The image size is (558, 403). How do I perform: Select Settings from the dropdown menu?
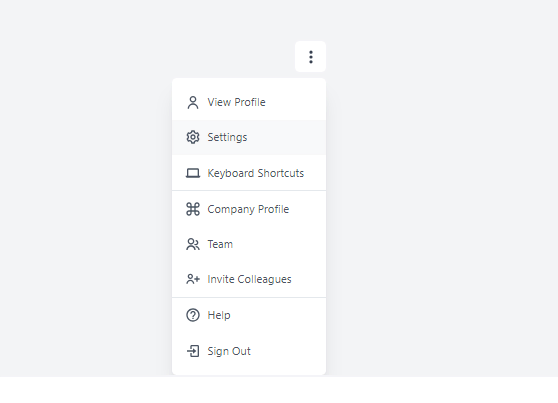click(x=249, y=137)
